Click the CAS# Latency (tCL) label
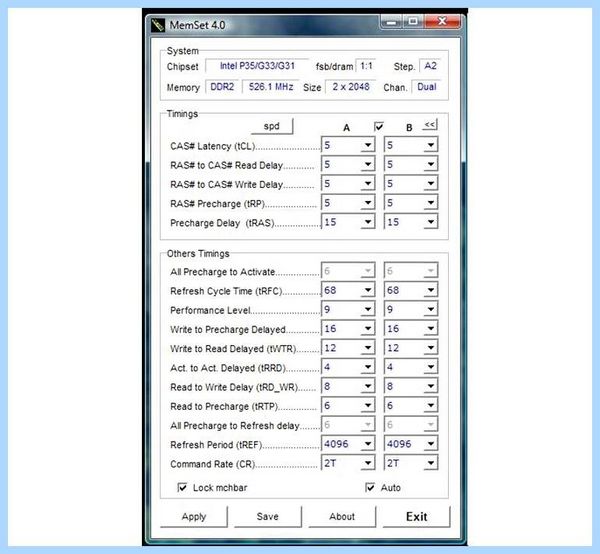Viewport: 600px width, 554px height. [212, 146]
